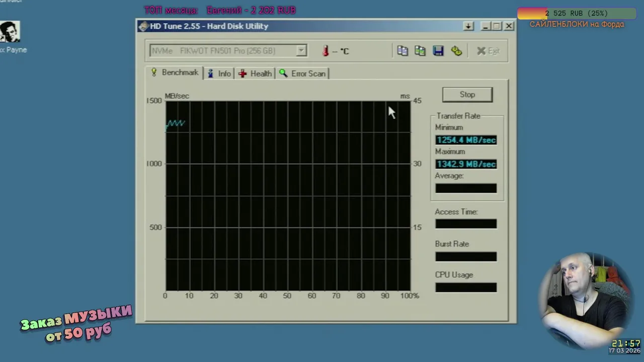Click the copy screenshot to clipboard icon
Image resolution: width=644 pixels, height=362 pixels.
[420, 51]
